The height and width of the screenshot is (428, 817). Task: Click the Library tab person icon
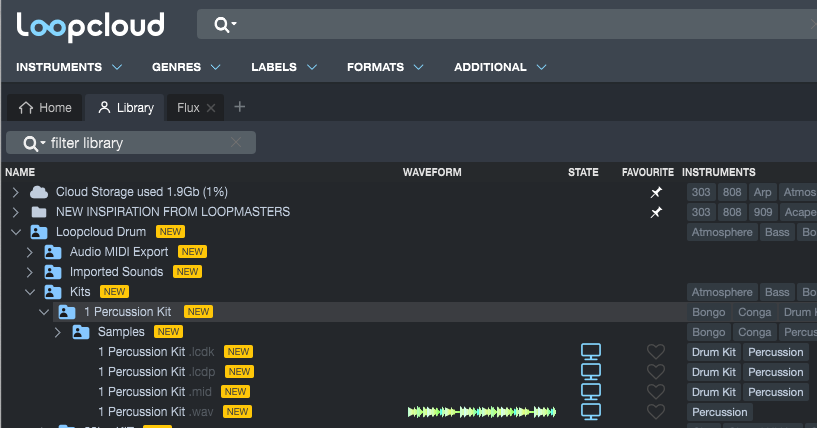[x=104, y=107]
